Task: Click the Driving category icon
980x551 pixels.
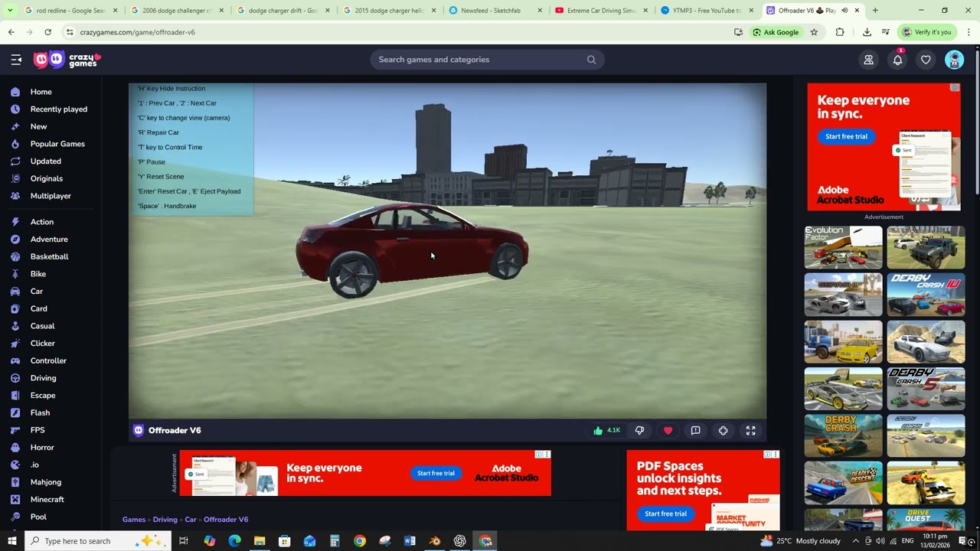Action: 15,378
